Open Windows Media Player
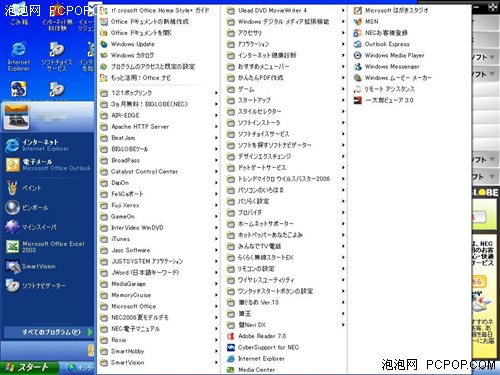The image size is (500, 375). (x=389, y=55)
